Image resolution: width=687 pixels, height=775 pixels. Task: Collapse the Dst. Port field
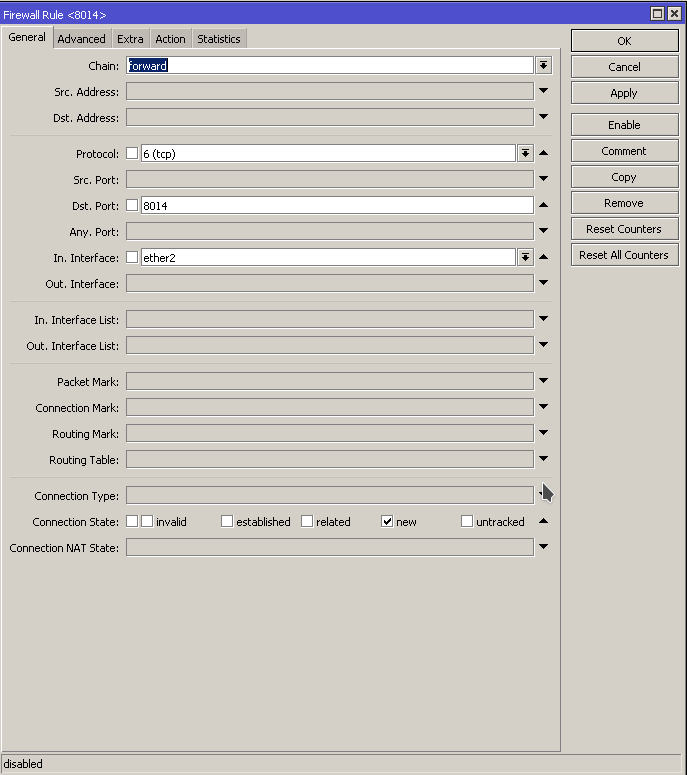[x=544, y=205]
